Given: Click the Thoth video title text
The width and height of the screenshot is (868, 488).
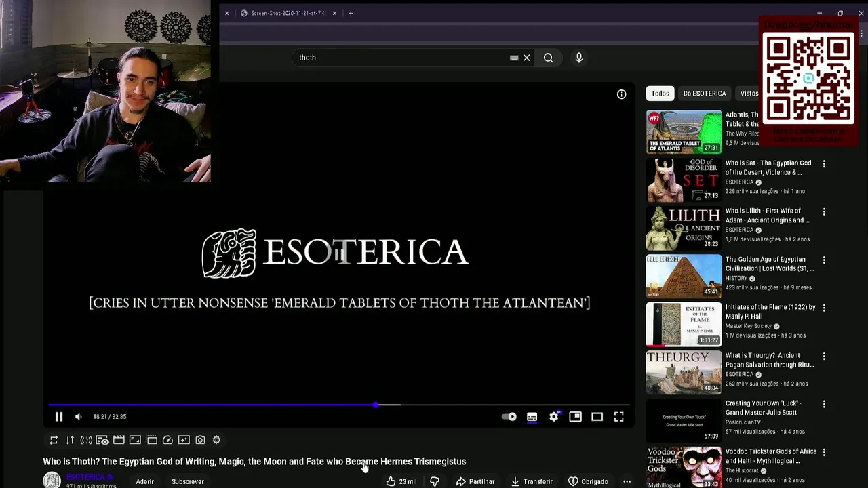Looking at the screenshot, I should click(x=254, y=462).
